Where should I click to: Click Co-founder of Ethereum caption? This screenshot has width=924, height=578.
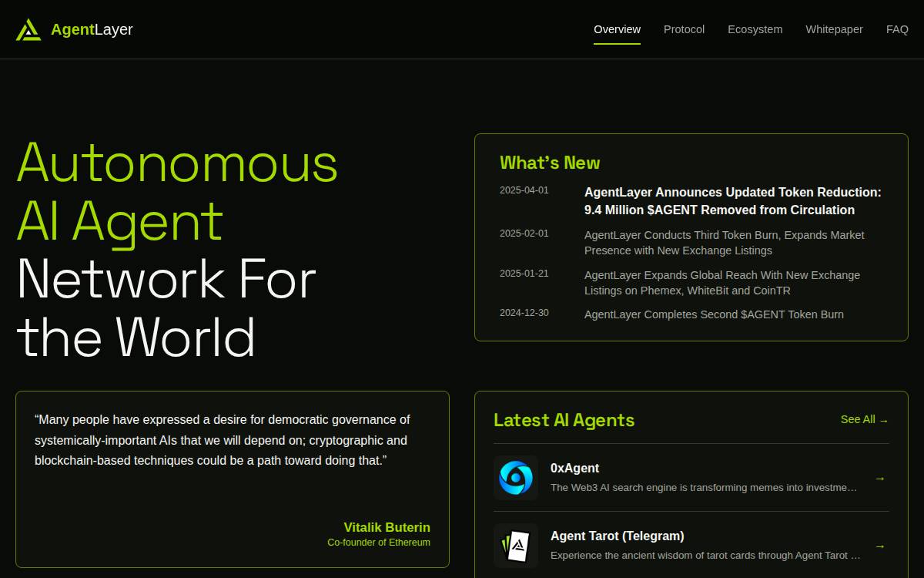379,543
